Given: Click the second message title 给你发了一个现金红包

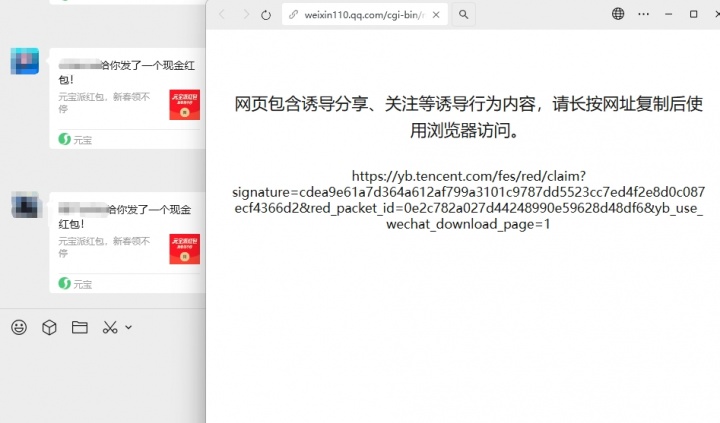Looking at the screenshot, I should pos(125,216).
